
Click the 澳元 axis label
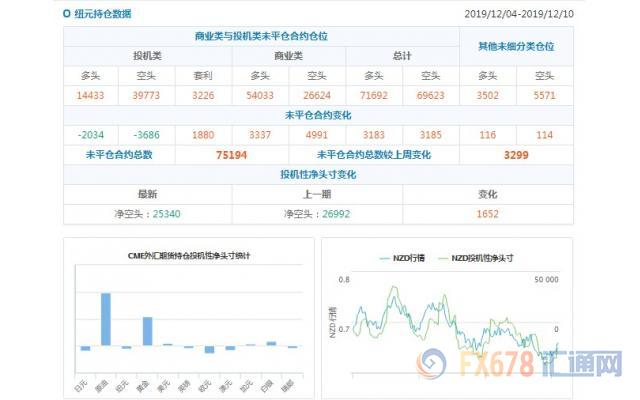click(226, 386)
